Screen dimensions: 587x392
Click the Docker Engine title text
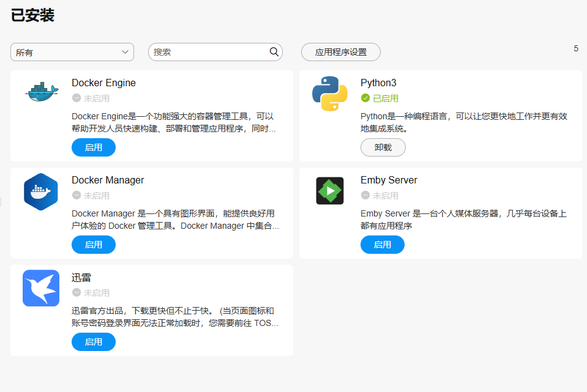coord(103,83)
